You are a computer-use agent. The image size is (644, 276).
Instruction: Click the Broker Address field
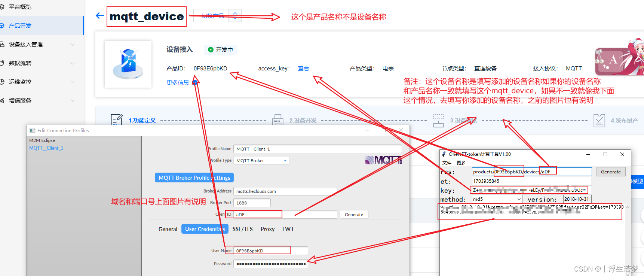285,191
